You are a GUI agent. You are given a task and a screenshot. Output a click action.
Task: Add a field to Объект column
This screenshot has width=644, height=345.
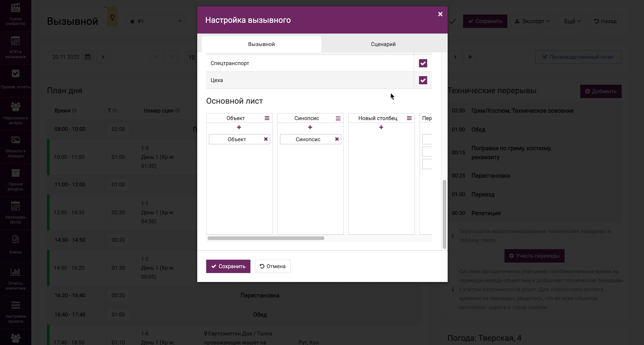(239, 127)
